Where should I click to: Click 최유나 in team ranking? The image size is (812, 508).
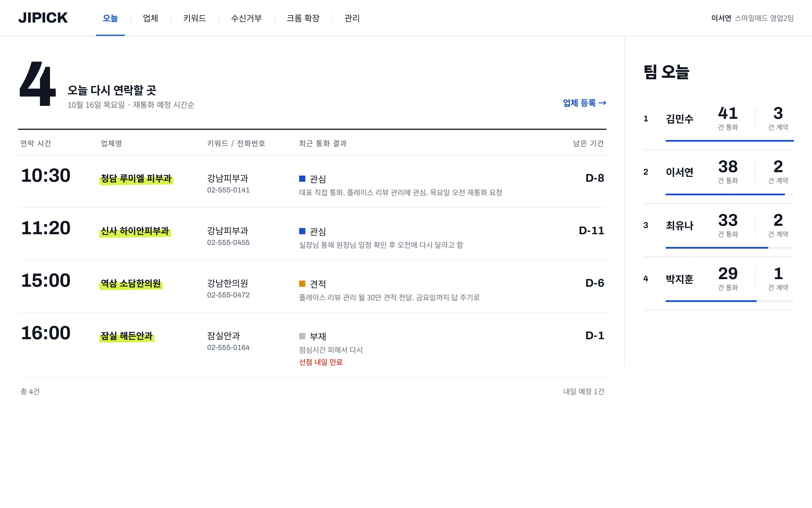tap(679, 225)
